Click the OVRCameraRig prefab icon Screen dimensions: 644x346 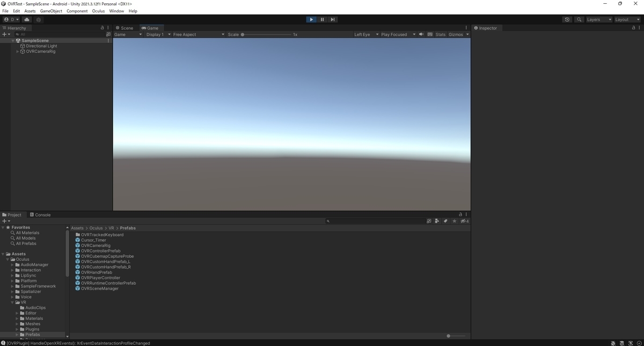point(78,246)
